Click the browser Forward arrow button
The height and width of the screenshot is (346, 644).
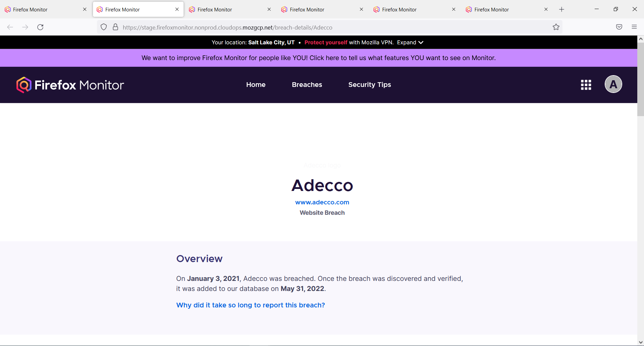tap(25, 27)
